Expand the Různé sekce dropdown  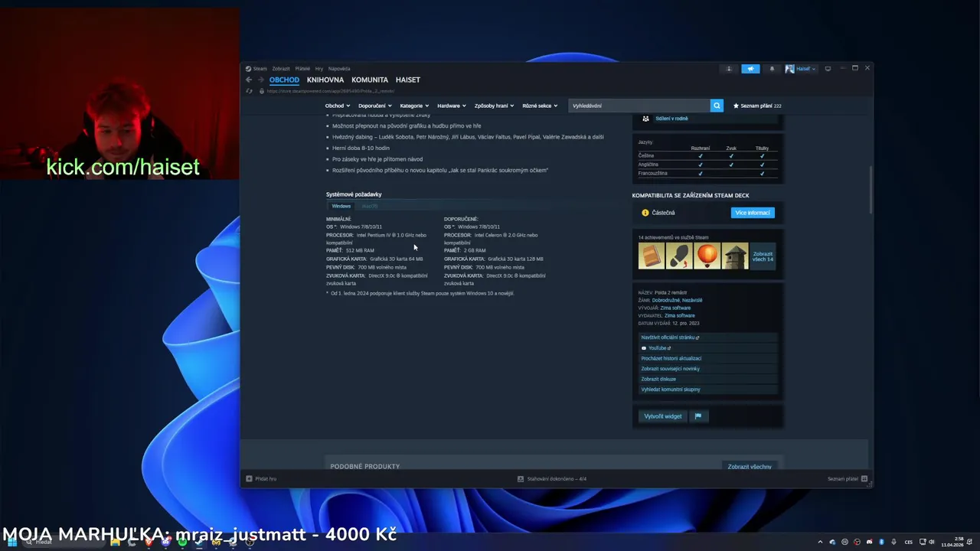tap(540, 106)
